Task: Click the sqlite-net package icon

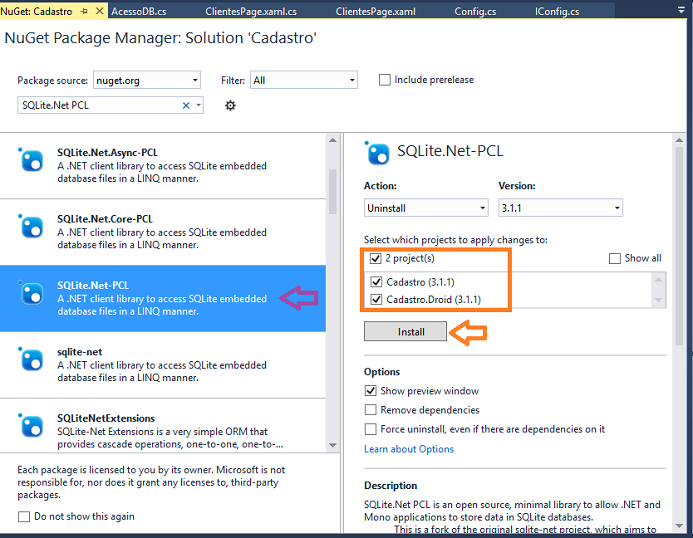Action: (x=31, y=359)
